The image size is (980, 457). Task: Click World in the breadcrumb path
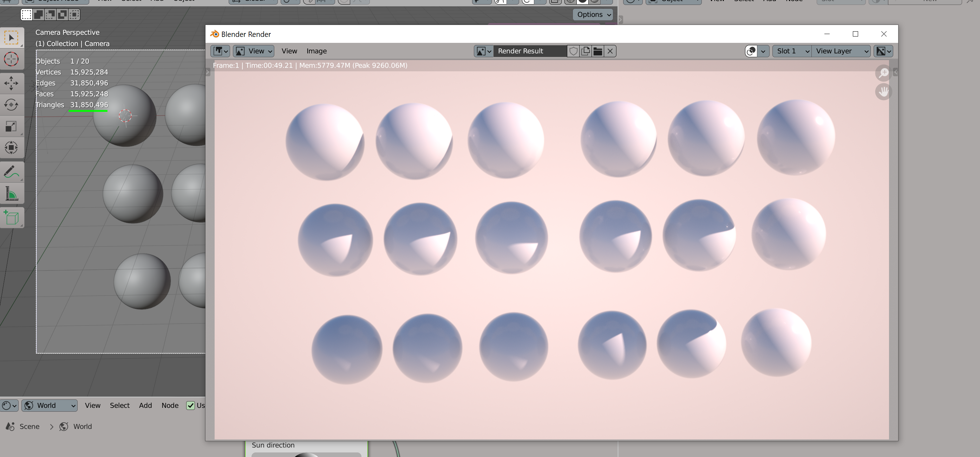tap(82, 426)
